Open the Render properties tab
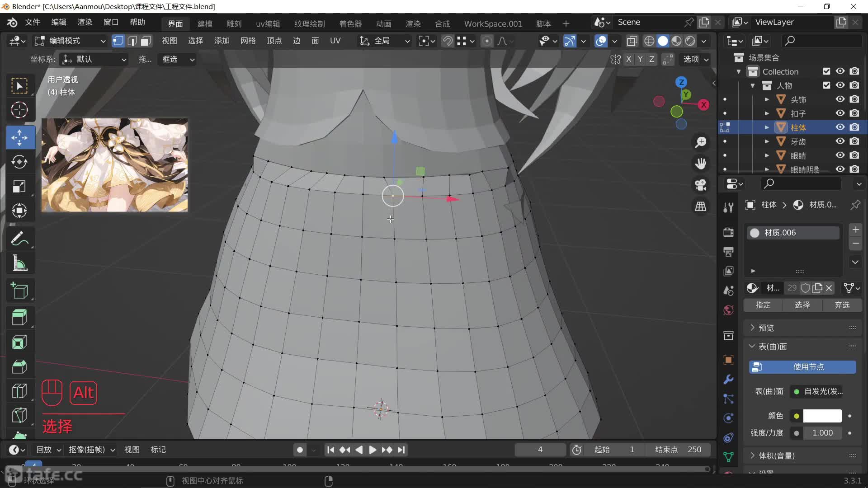The width and height of the screenshot is (868, 488). pyautogui.click(x=728, y=232)
